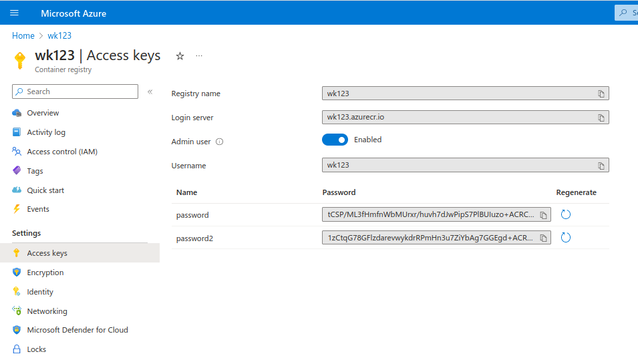
Task: Focus the sidebar Search box
Action: [75, 92]
